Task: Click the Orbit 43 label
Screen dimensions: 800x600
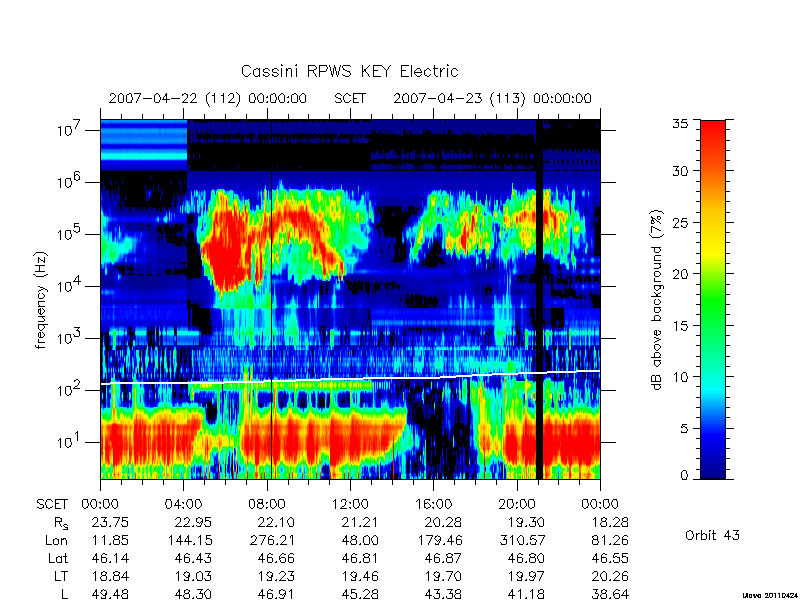Action: (x=712, y=535)
